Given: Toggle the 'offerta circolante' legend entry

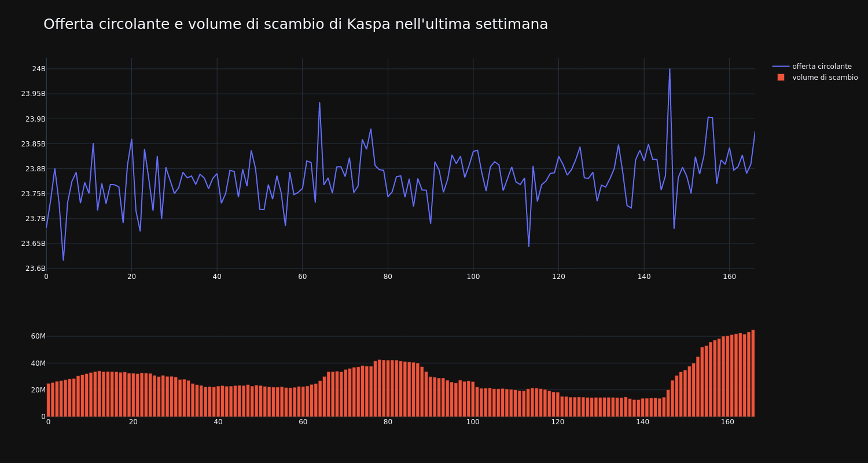Looking at the screenshot, I should [x=815, y=67].
